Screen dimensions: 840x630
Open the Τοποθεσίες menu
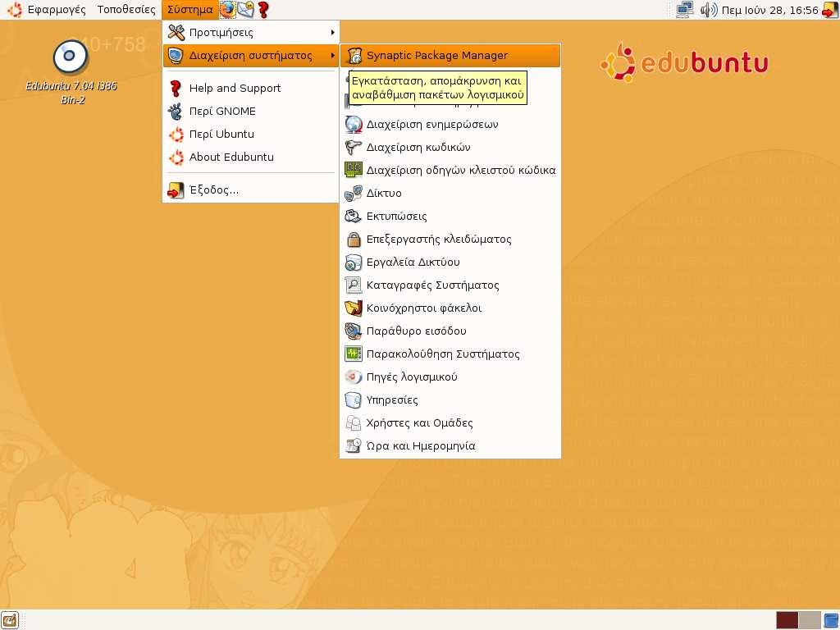click(x=126, y=10)
